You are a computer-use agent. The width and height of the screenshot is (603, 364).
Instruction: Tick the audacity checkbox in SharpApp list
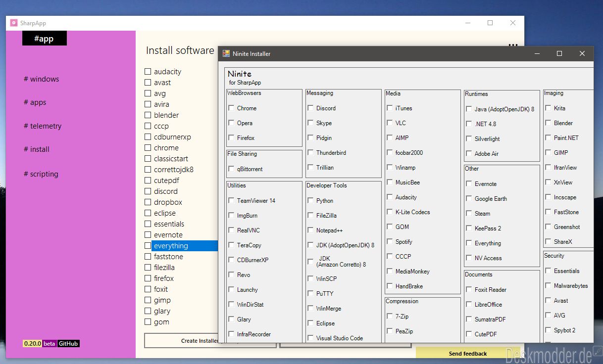[148, 72]
